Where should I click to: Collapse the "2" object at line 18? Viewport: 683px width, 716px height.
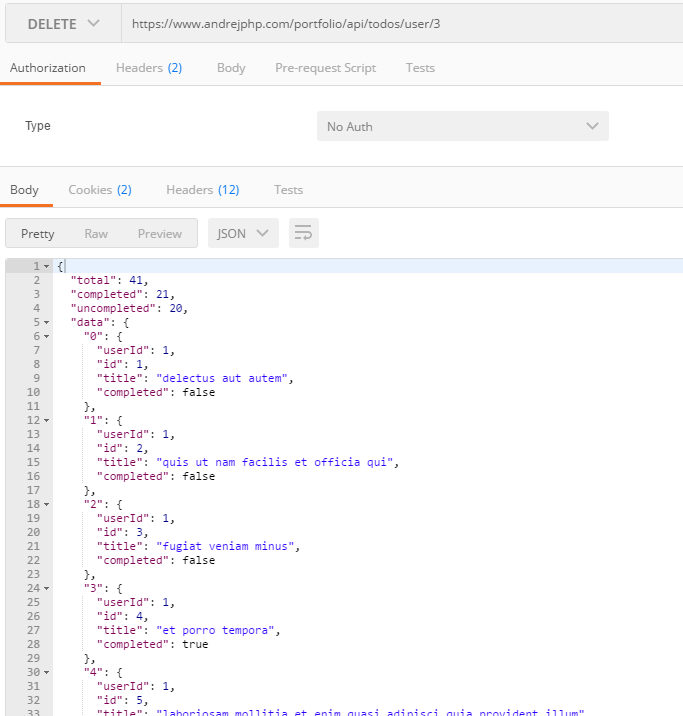pyautogui.click(x=47, y=505)
